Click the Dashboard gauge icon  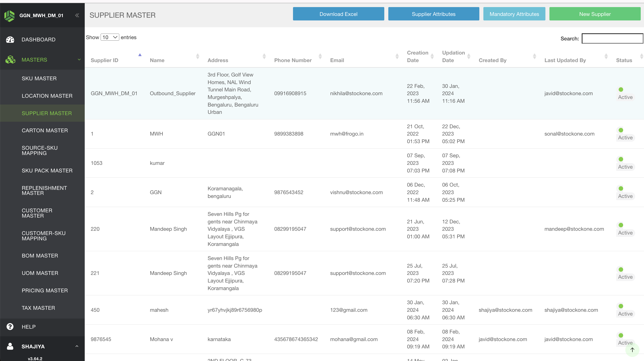(x=10, y=40)
